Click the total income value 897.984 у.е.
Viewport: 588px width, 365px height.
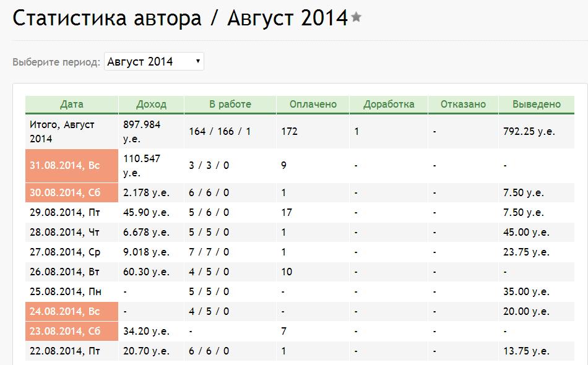[142, 132]
